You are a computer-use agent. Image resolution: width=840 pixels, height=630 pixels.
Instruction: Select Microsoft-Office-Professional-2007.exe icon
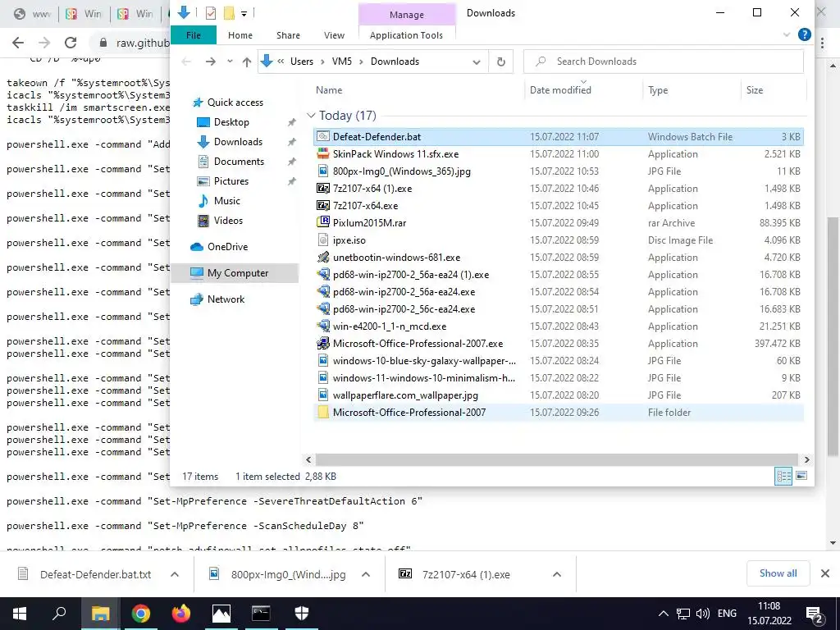(x=322, y=344)
